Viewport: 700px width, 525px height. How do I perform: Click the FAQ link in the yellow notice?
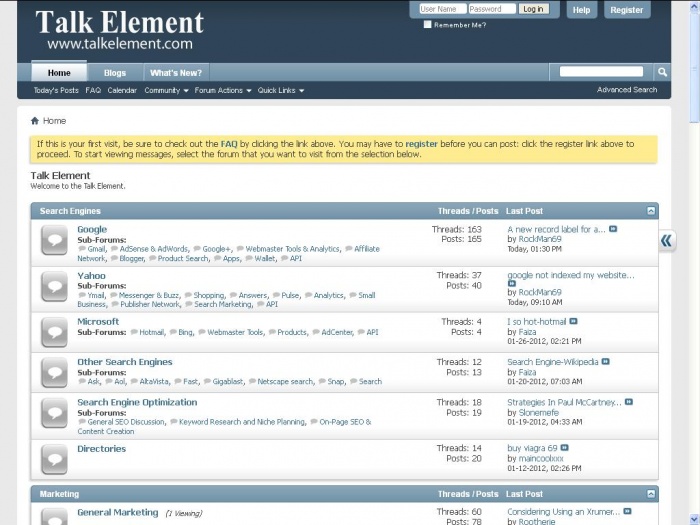[229, 144]
